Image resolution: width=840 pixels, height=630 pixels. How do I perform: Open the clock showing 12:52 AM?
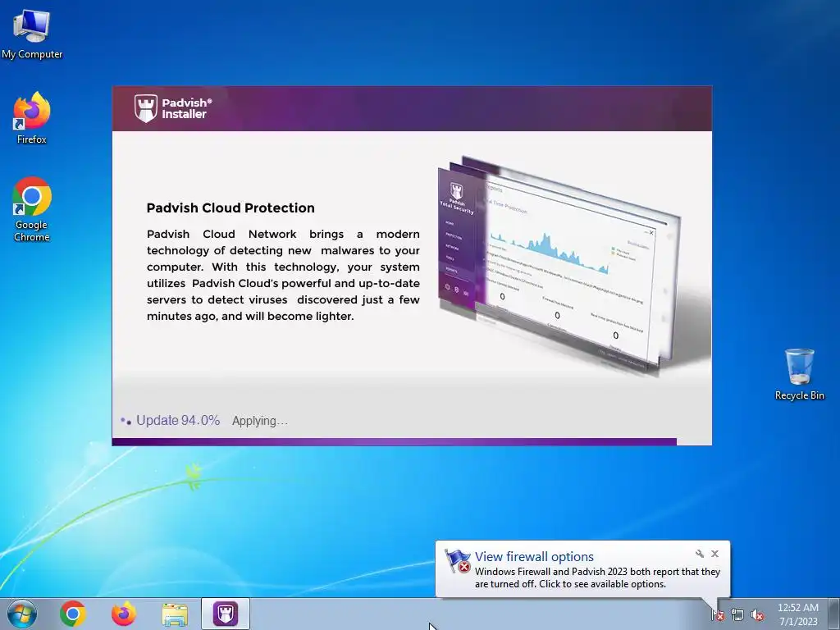tap(798, 614)
